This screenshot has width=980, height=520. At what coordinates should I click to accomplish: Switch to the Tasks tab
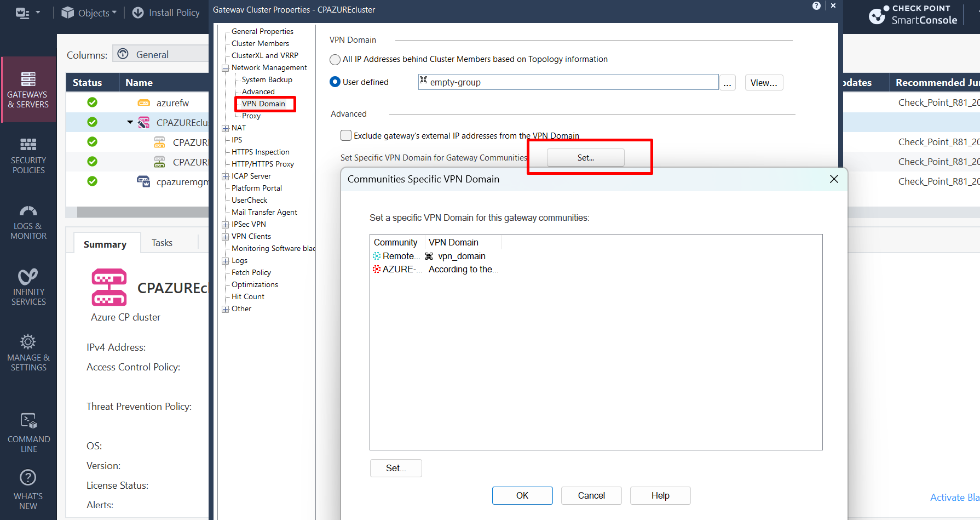coord(162,242)
